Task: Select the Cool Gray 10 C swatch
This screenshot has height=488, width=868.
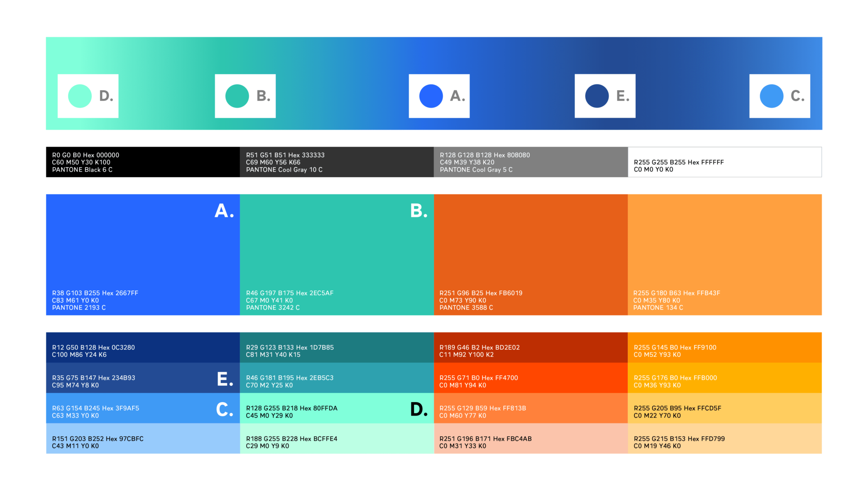Action: (x=337, y=162)
